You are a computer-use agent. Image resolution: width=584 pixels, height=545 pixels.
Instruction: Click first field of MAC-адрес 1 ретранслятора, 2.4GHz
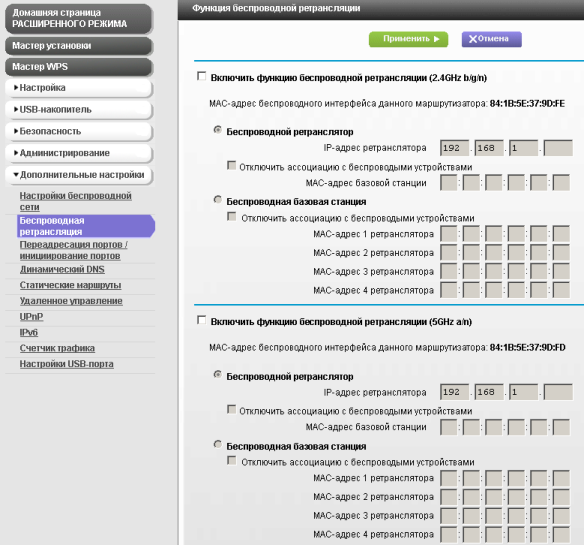pyautogui.click(x=449, y=234)
